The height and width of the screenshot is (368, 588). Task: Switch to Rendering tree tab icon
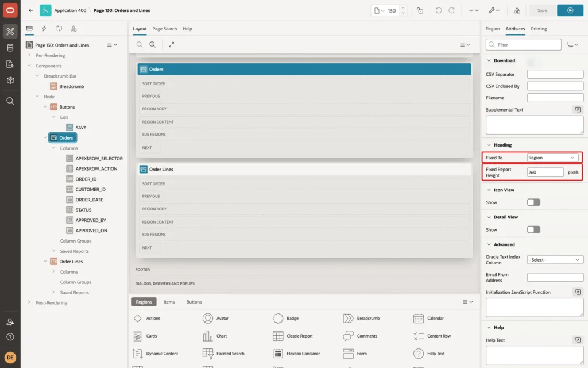(29, 29)
